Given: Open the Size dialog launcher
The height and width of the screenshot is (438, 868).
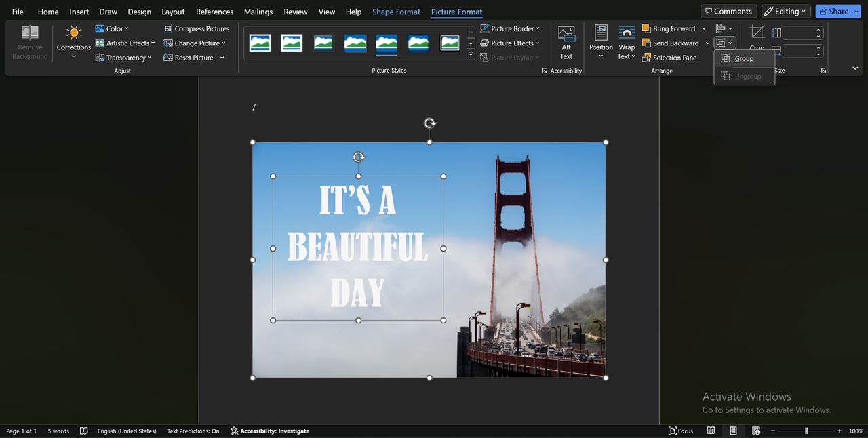Looking at the screenshot, I should click(x=824, y=71).
